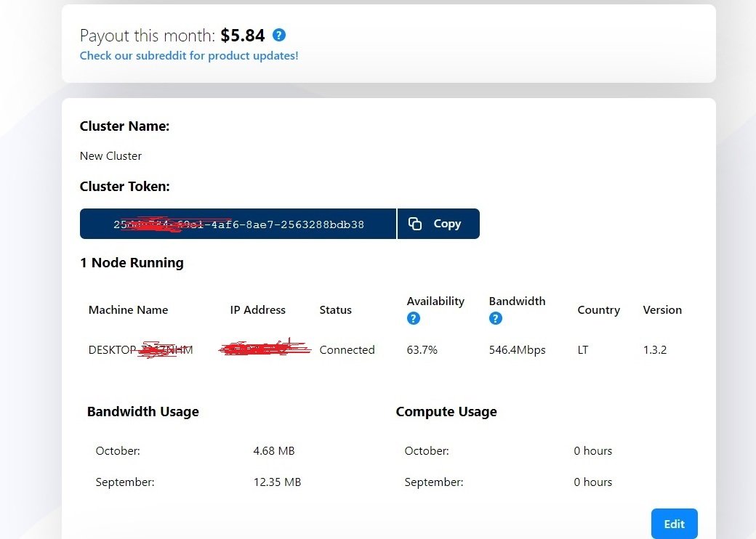Screen dimensions: 756x539
Task: Click the New Cluster name text
Action: (x=111, y=156)
